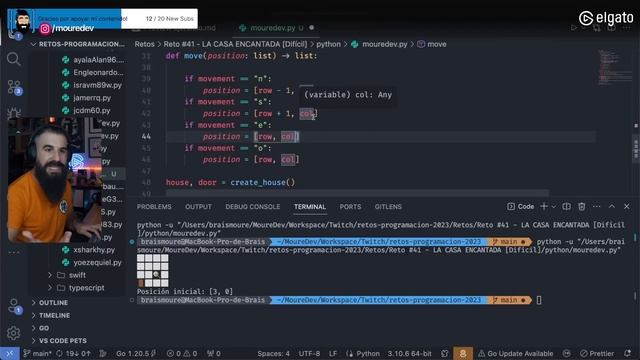Open the Manage gear menu
The width and height of the screenshot is (640, 360).
click(13, 333)
